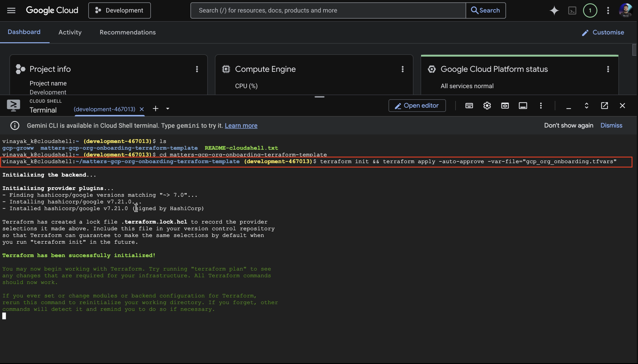Select the development-467013 terminal tab
638x364 pixels.
click(x=104, y=109)
